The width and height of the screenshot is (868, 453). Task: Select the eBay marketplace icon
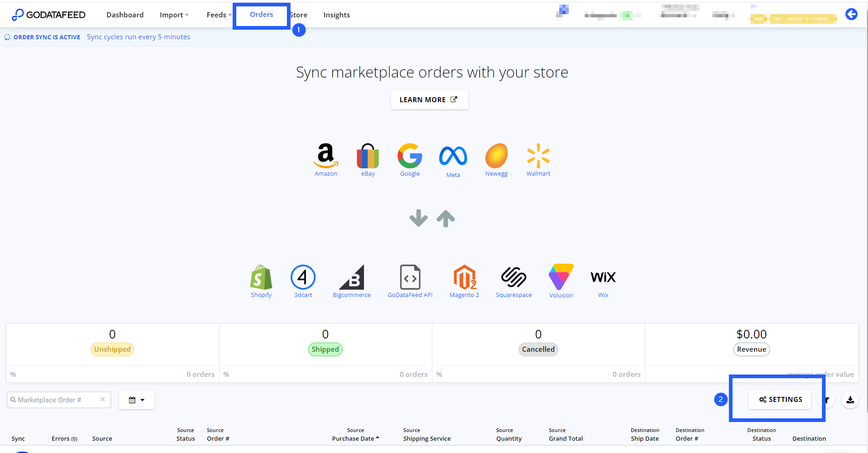(368, 156)
